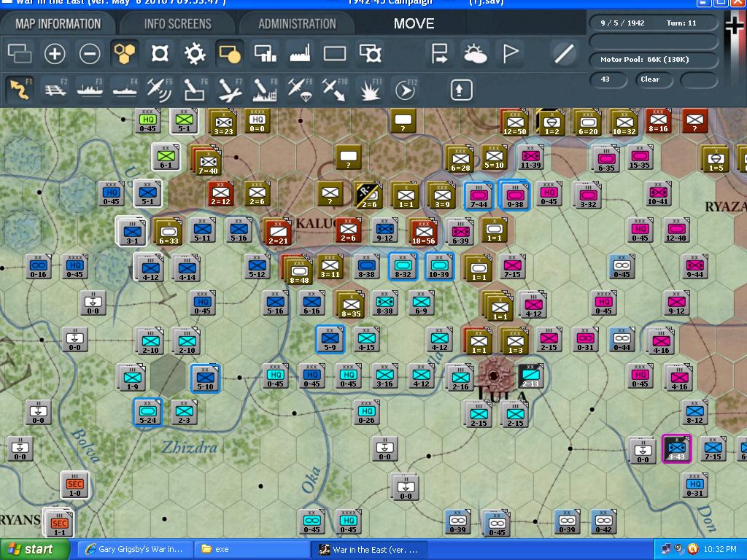Select the HQ 0-31 counter
Image resolution: width=747 pixels, height=560 pixels.
coord(694,486)
